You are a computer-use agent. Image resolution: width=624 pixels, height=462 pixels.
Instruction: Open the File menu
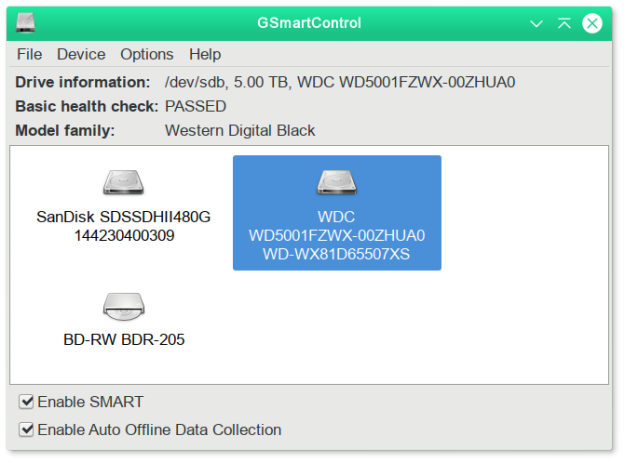tap(30, 54)
